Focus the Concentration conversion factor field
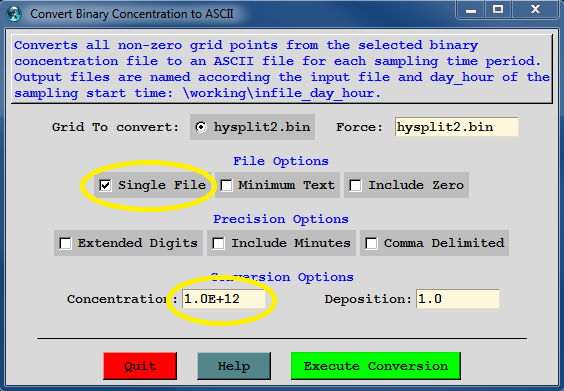Viewport: 564px width, 391px height. [224, 299]
